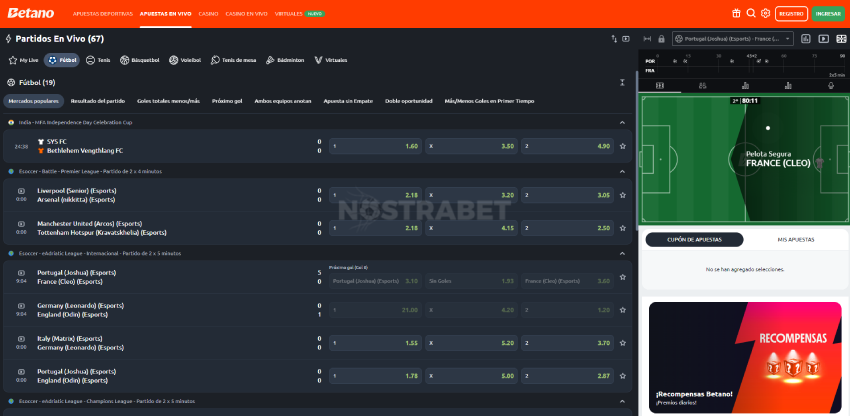Open Recompensas Betano promo banner
This screenshot has height=416, width=850.
pyautogui.click(x=745, y=357)
